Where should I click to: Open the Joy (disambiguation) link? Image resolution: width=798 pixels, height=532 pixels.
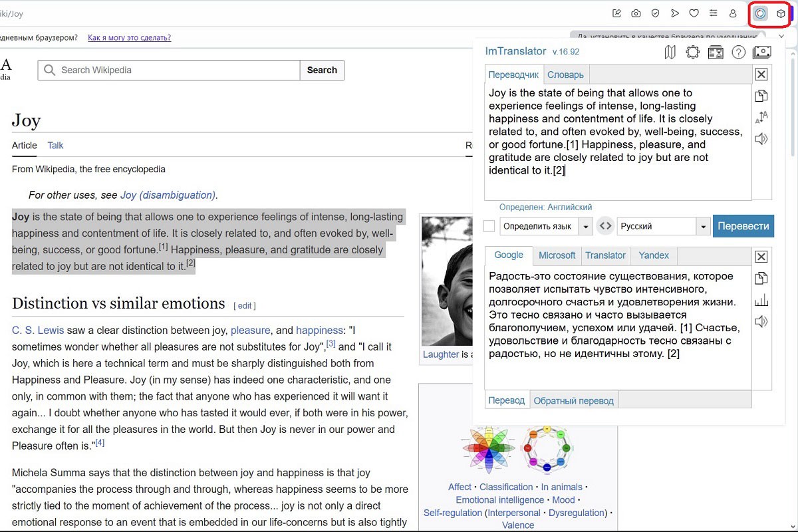click(168, 195)
